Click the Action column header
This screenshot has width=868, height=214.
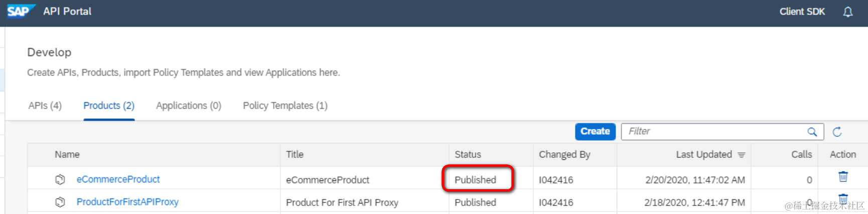click(x=843, y=154)
